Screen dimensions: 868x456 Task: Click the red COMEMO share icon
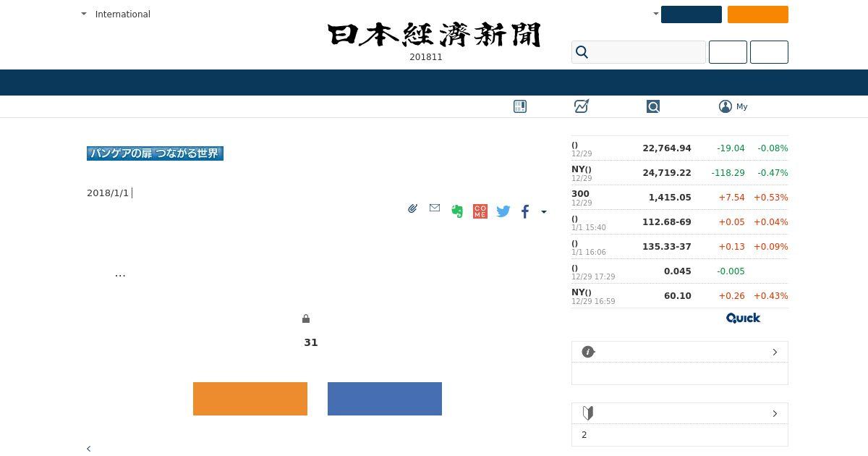click(480, 211)
